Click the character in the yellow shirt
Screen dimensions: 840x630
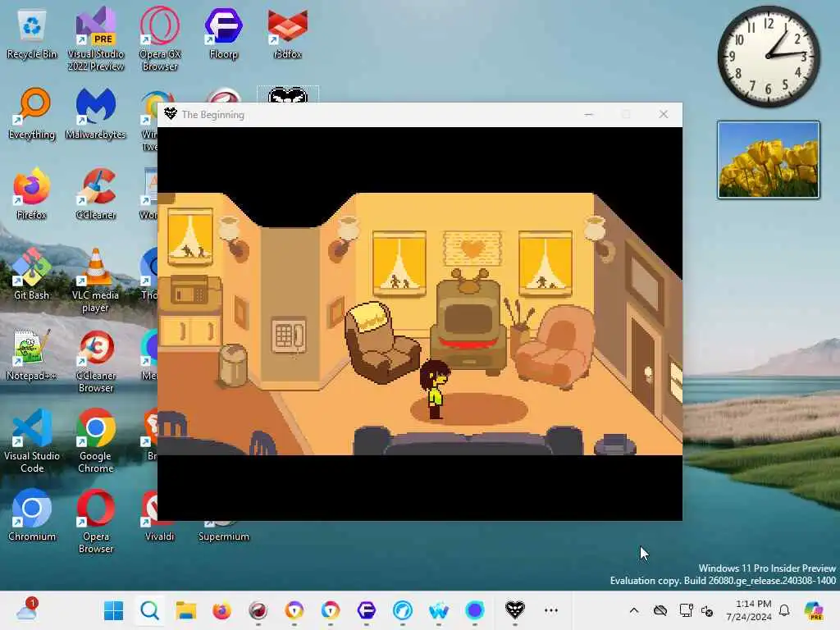(435, 390)
